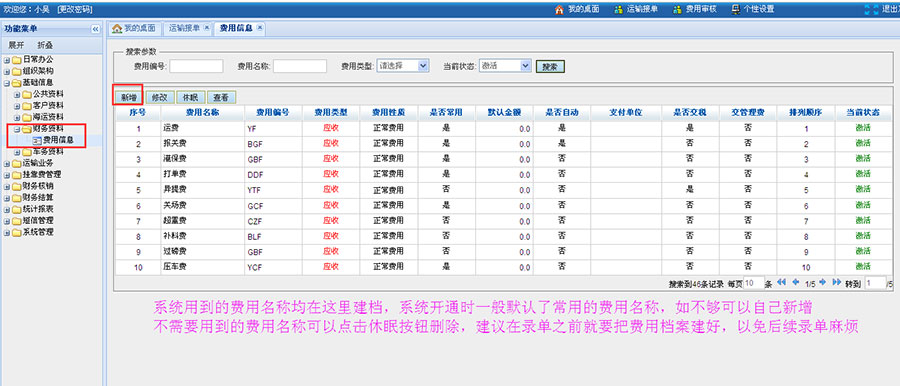The width and height of the screenshot is (900, 386).
Task: Open 运输接单 icon in top bar
Action: (x=618, y=9)
